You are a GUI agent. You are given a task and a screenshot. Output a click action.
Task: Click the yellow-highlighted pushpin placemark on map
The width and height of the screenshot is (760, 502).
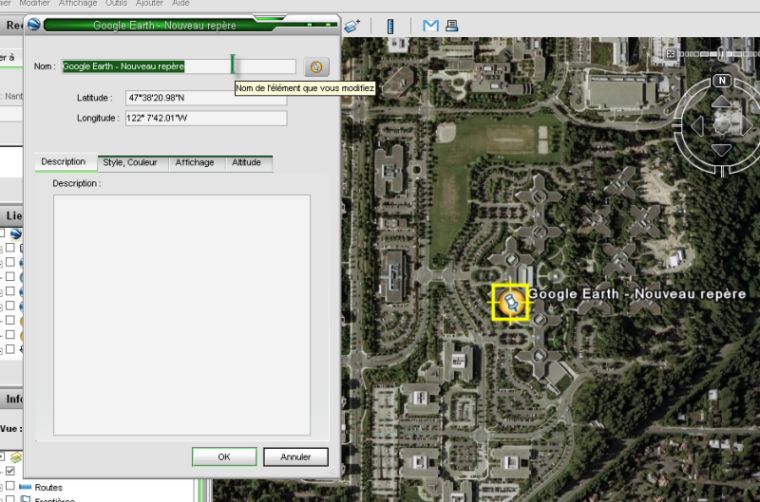(x=510, y=303)
